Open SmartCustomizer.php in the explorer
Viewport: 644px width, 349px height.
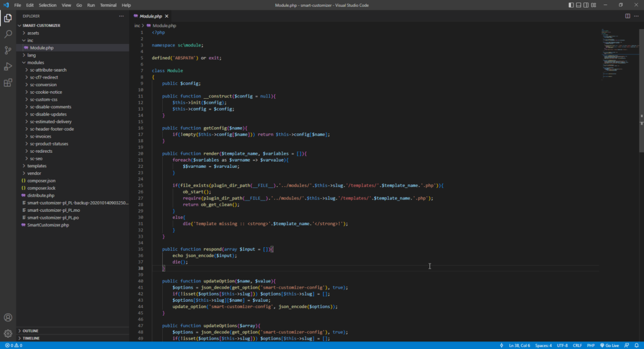coord(73,225)
